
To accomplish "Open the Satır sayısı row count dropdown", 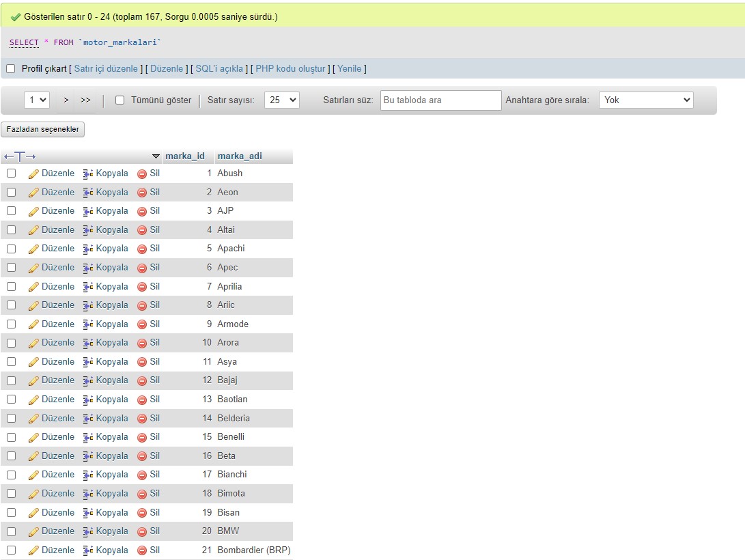I will click(282, 100).
